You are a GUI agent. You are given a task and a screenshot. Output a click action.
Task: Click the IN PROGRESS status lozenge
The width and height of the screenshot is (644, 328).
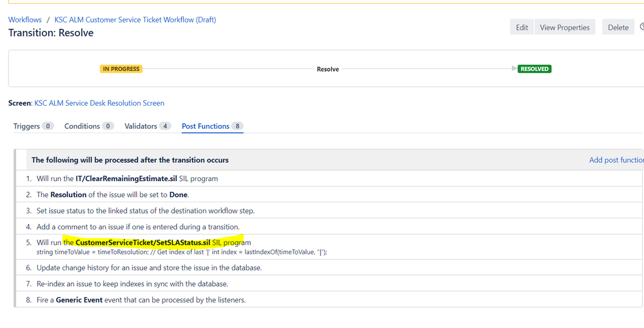[x=121, y=69]
